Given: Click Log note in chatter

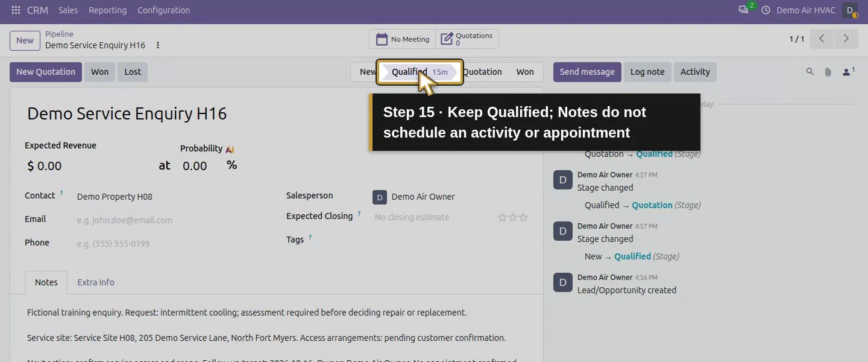Looking at the screenshot, I should pos(647,72).
